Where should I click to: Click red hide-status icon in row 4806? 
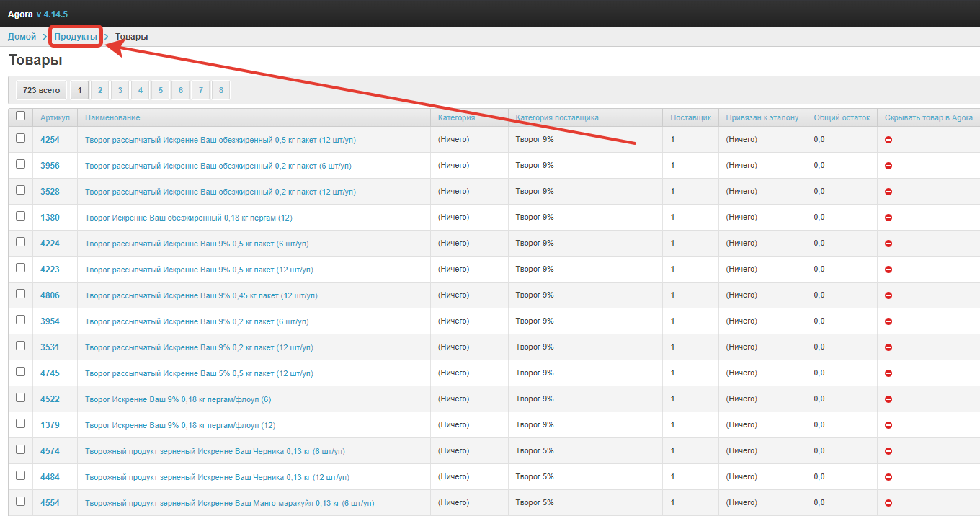click(x=888, y=295)
